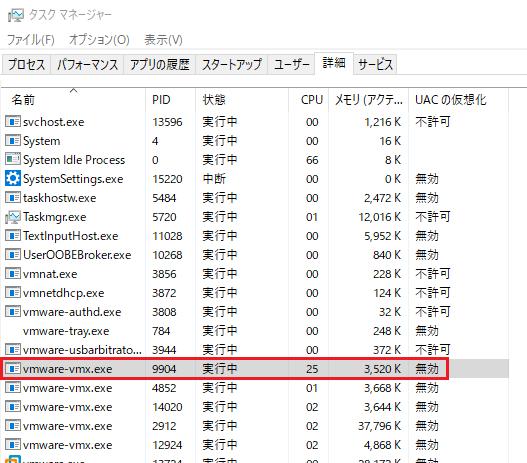
Task: Click memory value 37,796 K
Action: tap(379, 426)
